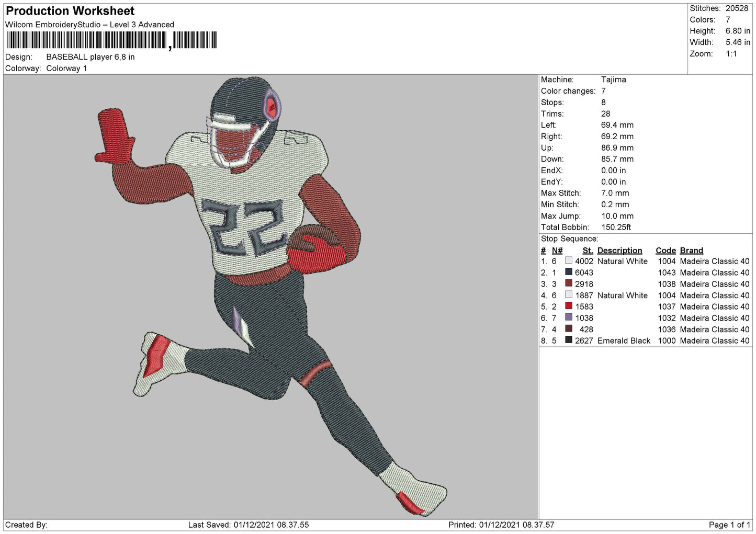Click the Zoom value '1:1'
Image resolution: width=756 pixels, height=534 pixels.
[x=731, y=54]
